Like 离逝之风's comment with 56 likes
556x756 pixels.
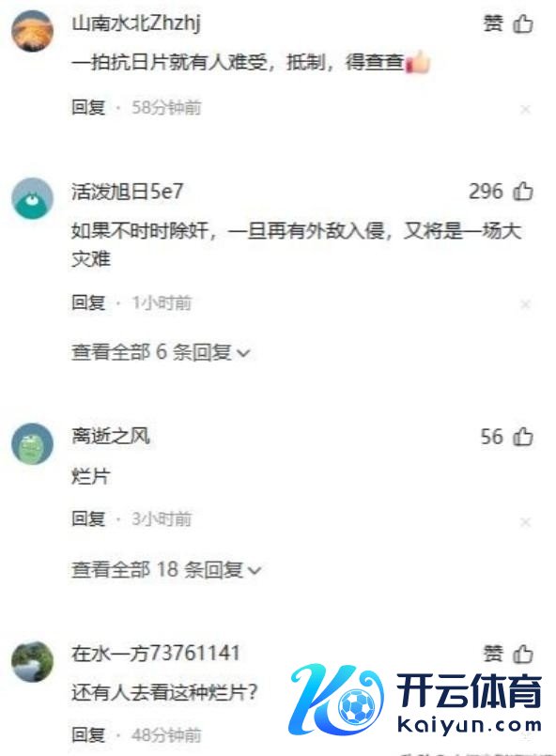click(x=522, y=437)
